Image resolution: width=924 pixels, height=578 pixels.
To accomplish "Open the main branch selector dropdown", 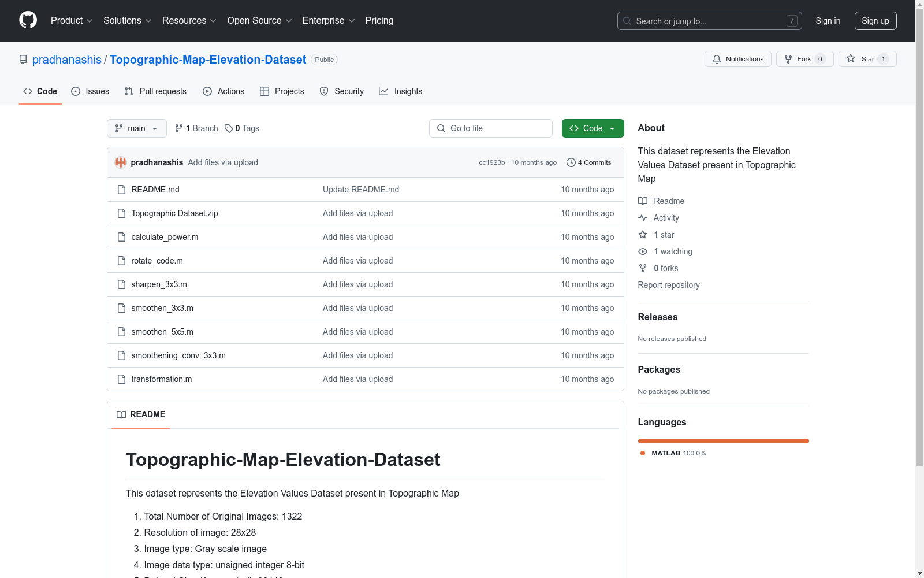I will click(x=137, y=128).
